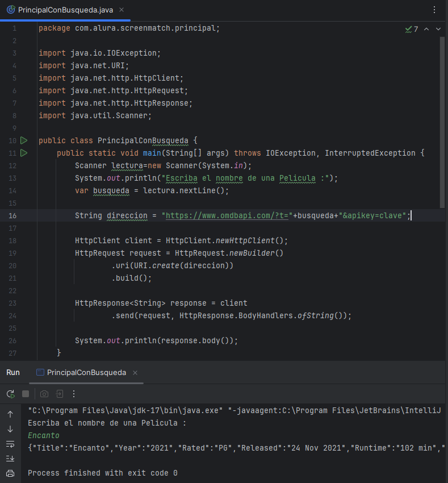The height and width of the screenshot is (483, 448).
Task: Click the 'busqueda' variable on line 14
Action: (x=111, y=191)
